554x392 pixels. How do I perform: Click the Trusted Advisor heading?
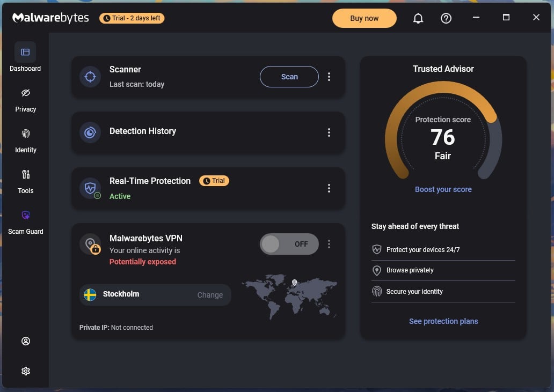pyautogui.click(x=443, y=69)
